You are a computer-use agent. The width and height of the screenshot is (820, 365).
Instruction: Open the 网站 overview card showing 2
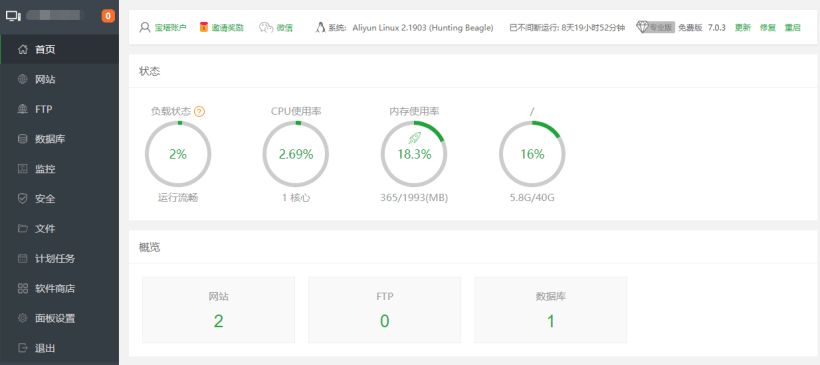coord(219,310)
